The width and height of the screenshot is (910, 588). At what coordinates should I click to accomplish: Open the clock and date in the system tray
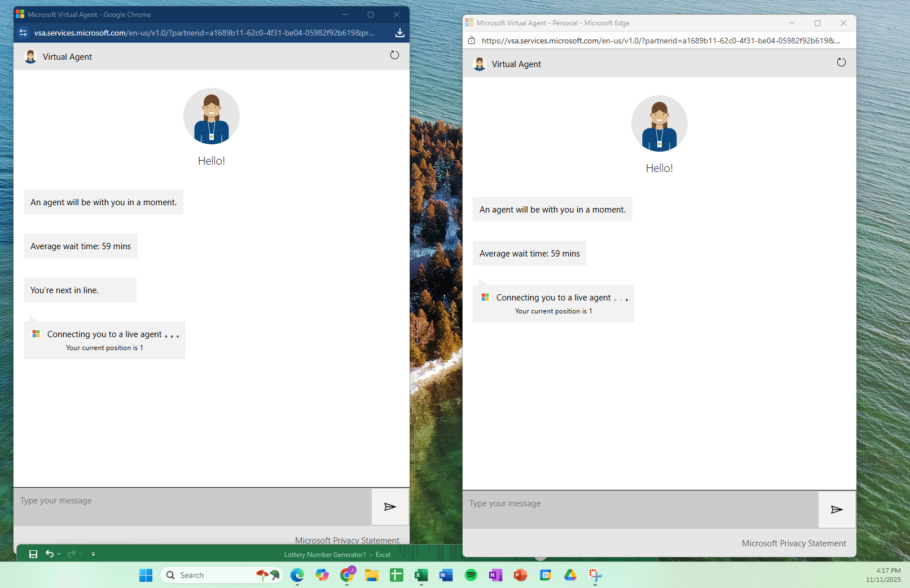(x=883, y=575)
